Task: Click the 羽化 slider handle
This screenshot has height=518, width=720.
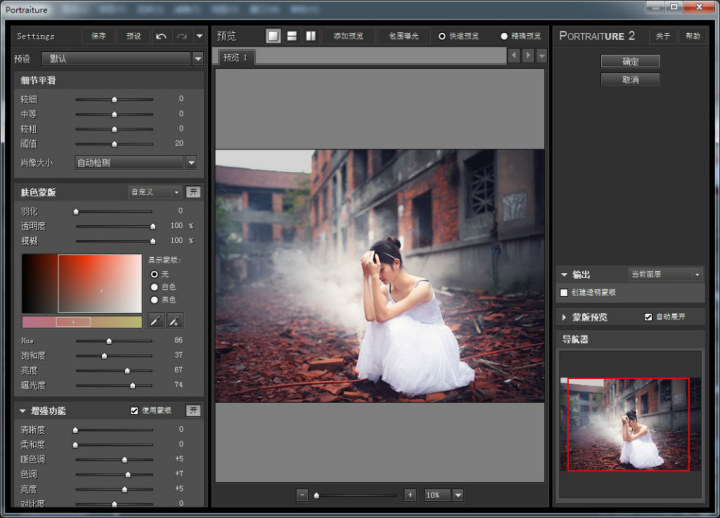Action: [x=76, y=212]
